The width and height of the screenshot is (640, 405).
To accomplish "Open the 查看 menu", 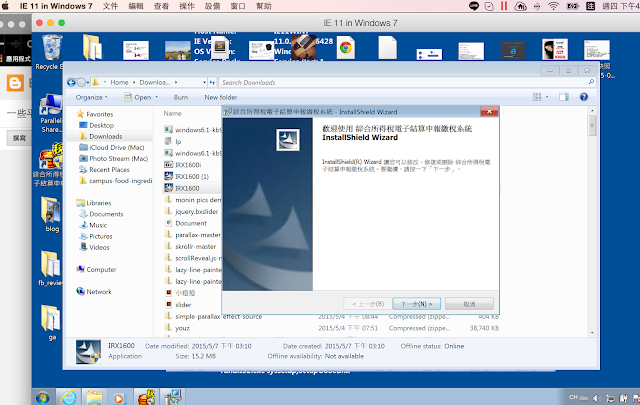I will click(x=161, y=6).
